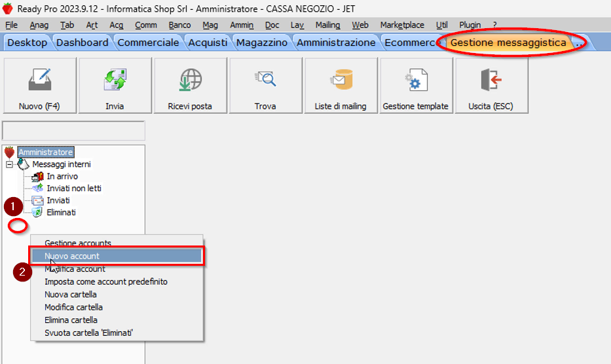611x364 pixels.
Task: Switch to the Dashboard tab
Action: (x=83, y=43)
